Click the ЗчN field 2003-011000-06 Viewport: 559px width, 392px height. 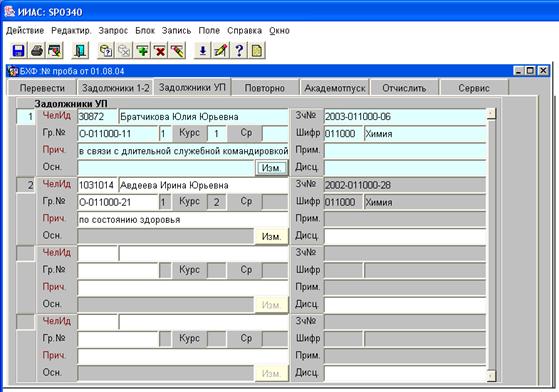point(405,117)
